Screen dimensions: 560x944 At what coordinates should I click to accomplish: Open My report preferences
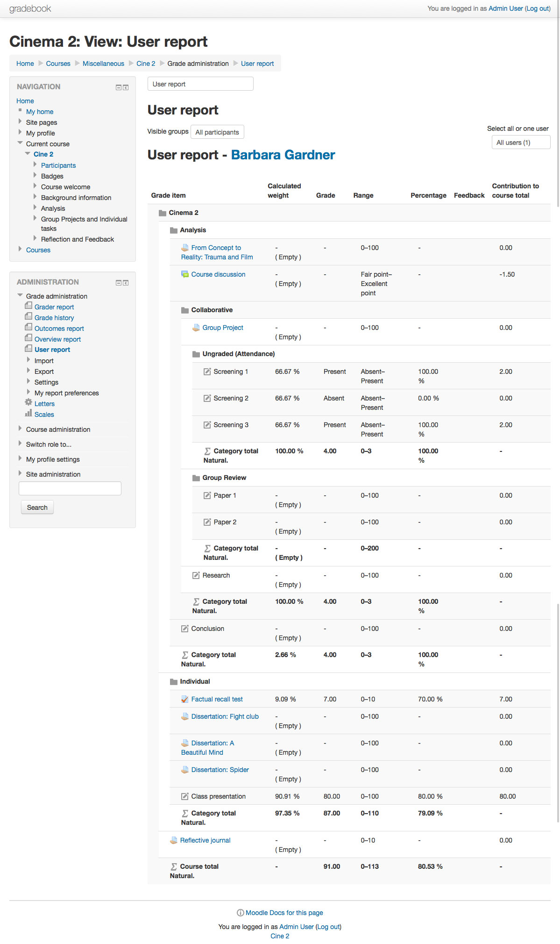(x=67, y=393)
